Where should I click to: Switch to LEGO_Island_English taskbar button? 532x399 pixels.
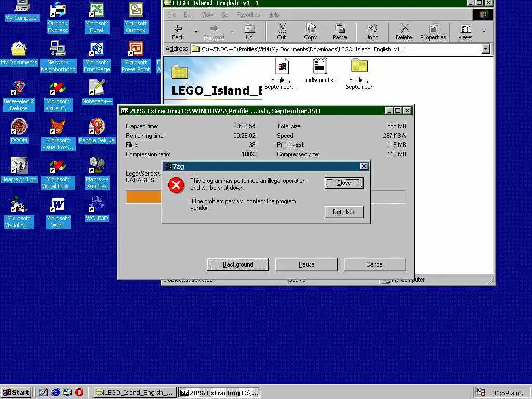(135, 393)
